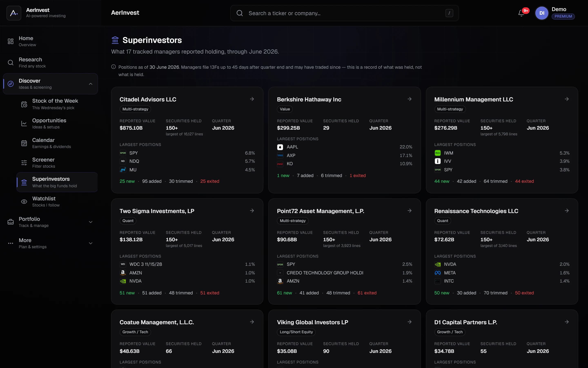Select Superinvestors in sidebar
This screenshot has width=588, height=368.
[57, 182]
